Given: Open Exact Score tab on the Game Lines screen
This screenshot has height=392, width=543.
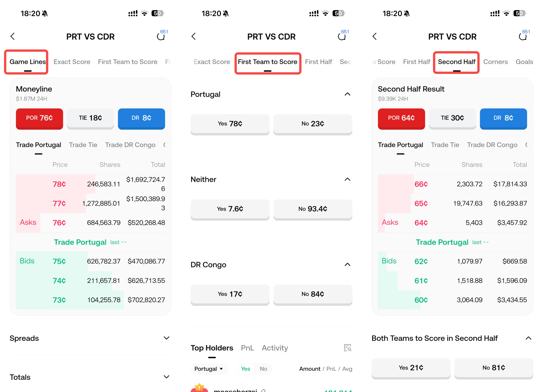Looking at the screenshot, I should click(x=72, y=62).
